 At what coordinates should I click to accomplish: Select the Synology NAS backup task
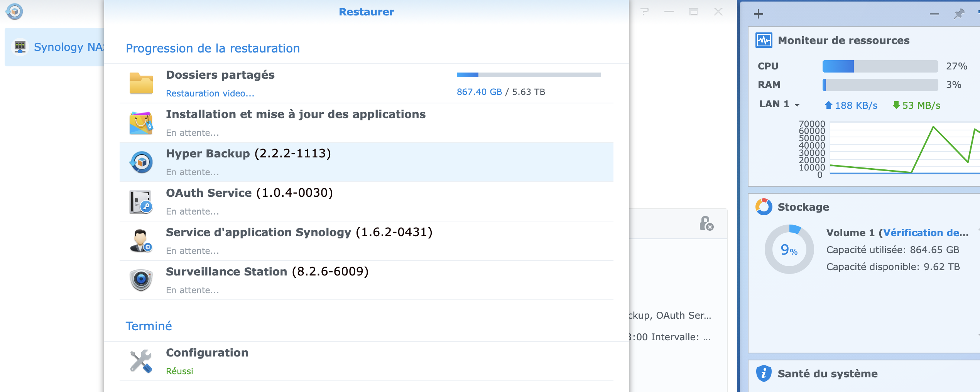point(54,47)
